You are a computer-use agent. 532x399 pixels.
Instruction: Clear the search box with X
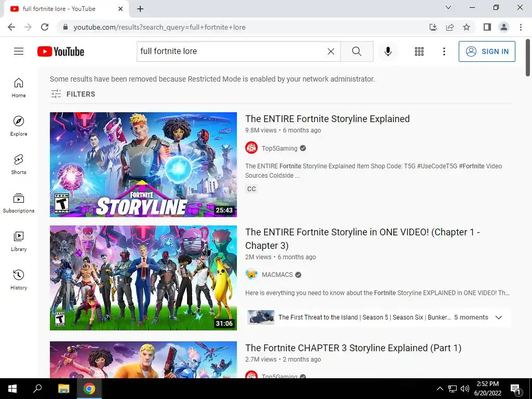(x=331, y=51)
